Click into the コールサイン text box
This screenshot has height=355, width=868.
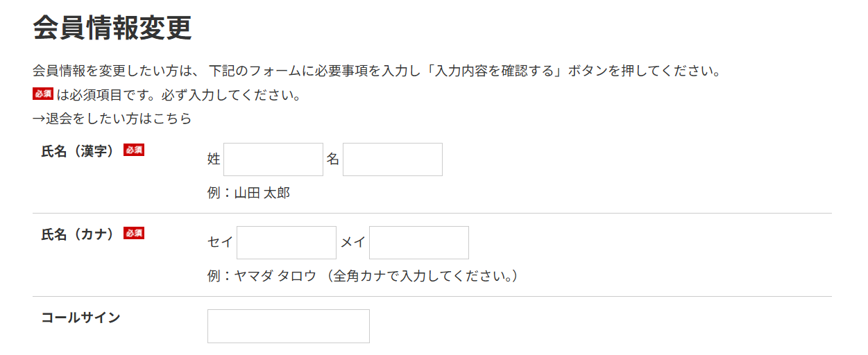(x=289, y=326)
